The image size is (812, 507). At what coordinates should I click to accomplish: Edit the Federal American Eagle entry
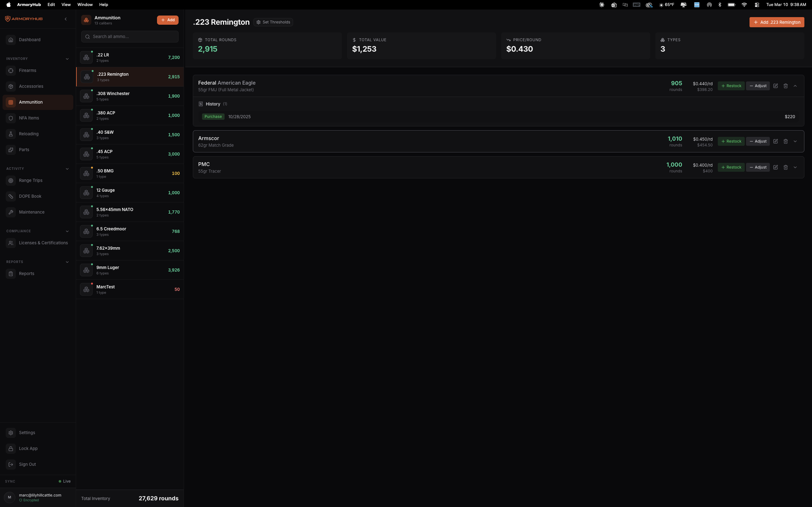coord(776,86)
